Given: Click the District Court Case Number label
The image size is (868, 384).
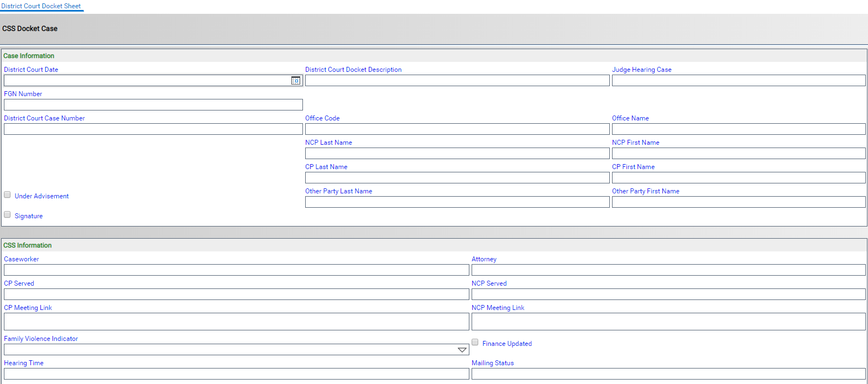Looking at the screenshot, I should [44, 118].
